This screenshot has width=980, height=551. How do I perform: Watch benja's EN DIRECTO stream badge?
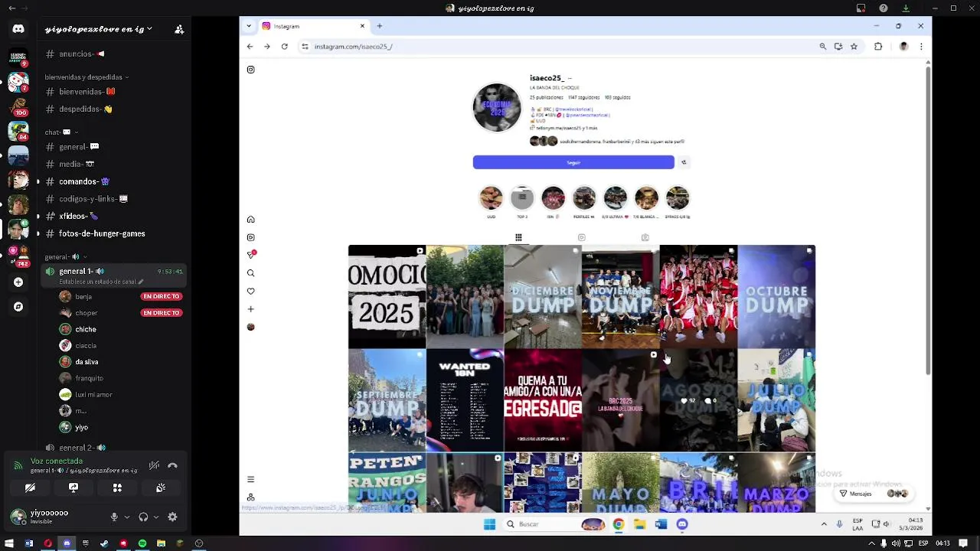tap(161, 296)
